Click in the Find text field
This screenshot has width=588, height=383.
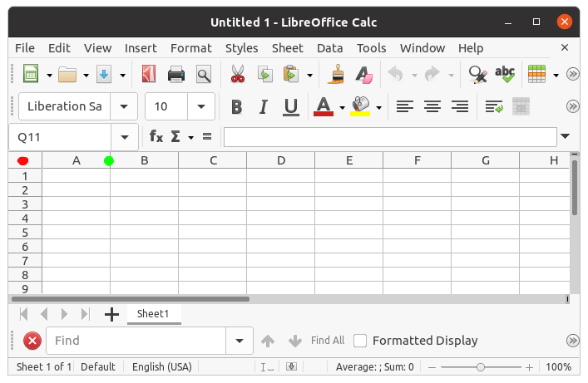tap(136, 341)
